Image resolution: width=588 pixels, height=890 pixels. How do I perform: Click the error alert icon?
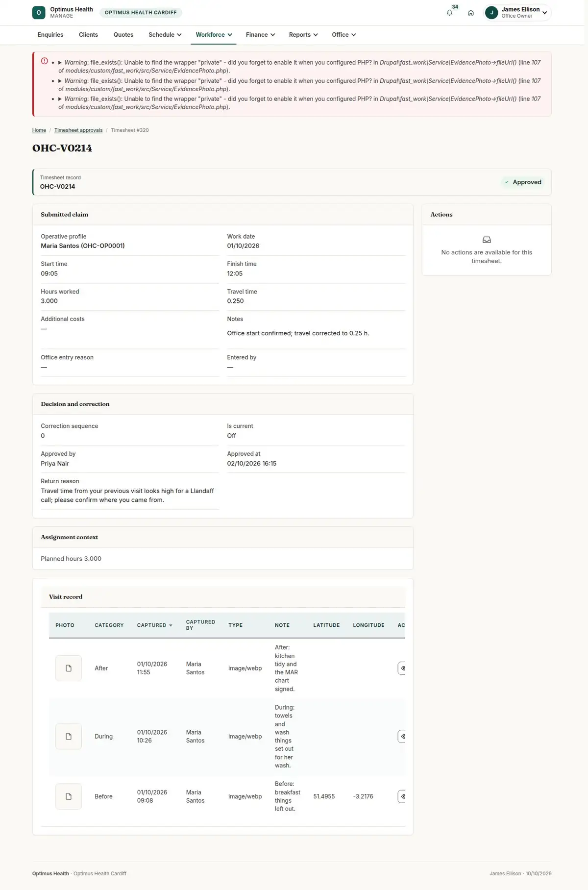tap(45, 61)
